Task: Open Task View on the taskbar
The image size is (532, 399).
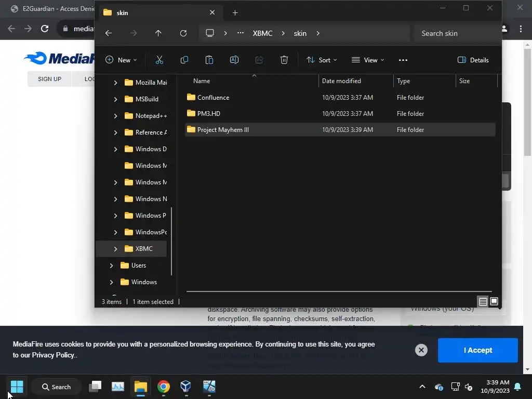Action: click(x=95, y=387)
